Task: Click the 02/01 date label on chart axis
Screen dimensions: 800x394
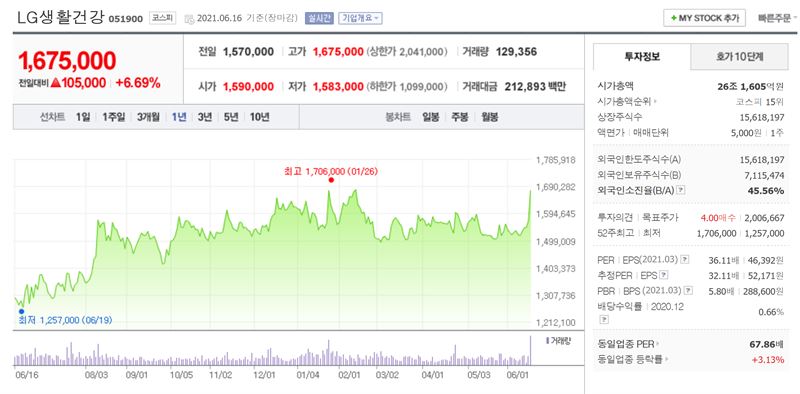Action: (349, 375)
